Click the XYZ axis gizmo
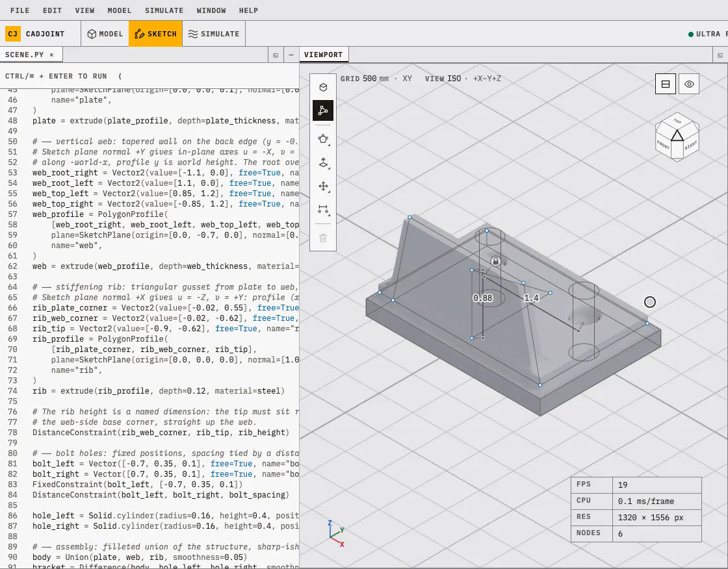Viewport: 728px width, 569px height. (336, 533)
